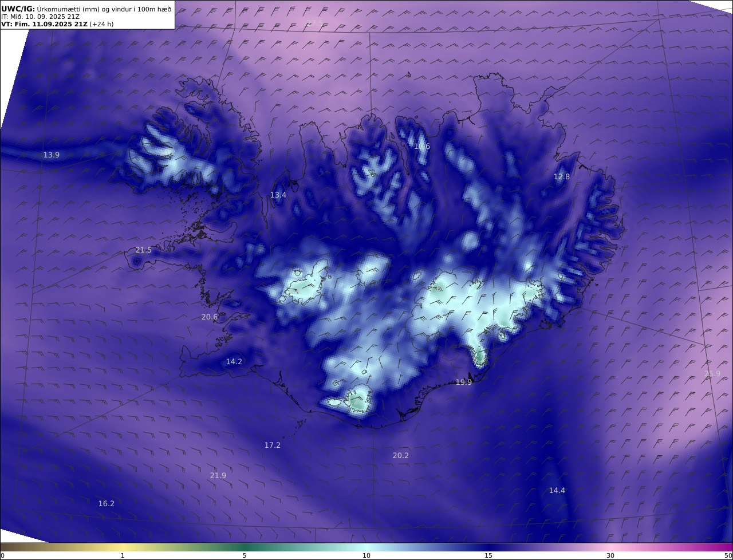The image size is (733, 560).
Task: Select the 20.2 value label offshore
Action: [x=401, y=456]
